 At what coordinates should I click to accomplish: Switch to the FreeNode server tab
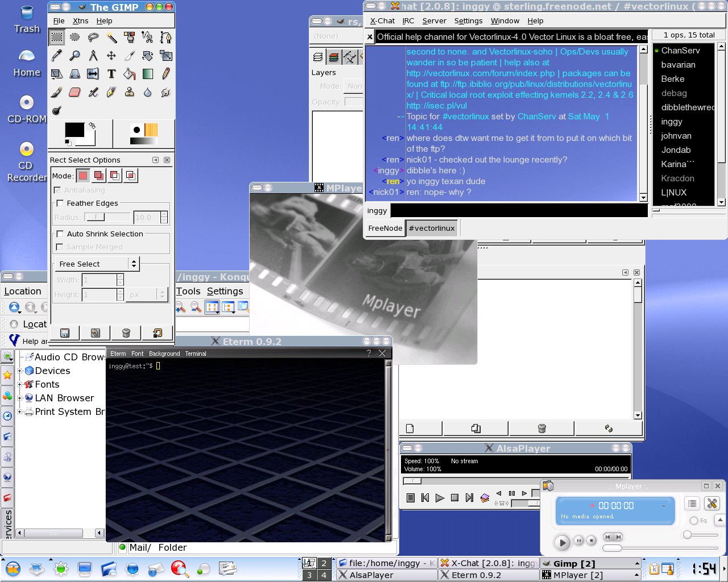point(385,228)
